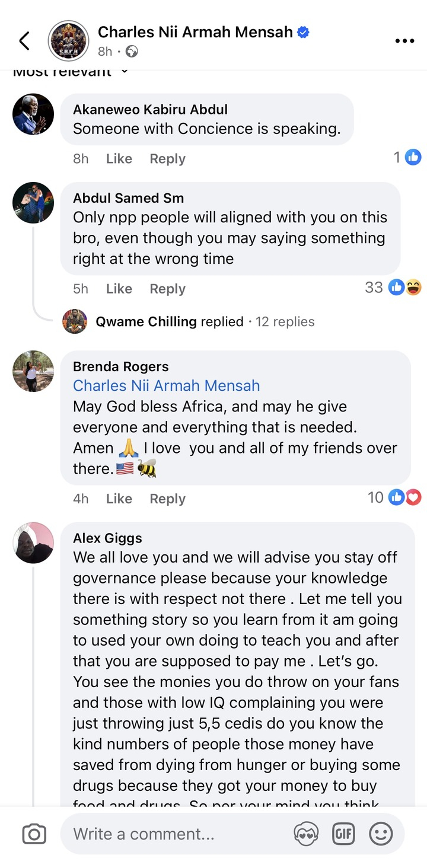
Task: View the like on Akaneweo Kabiru Abdul's comment
Action: [407, 157]
